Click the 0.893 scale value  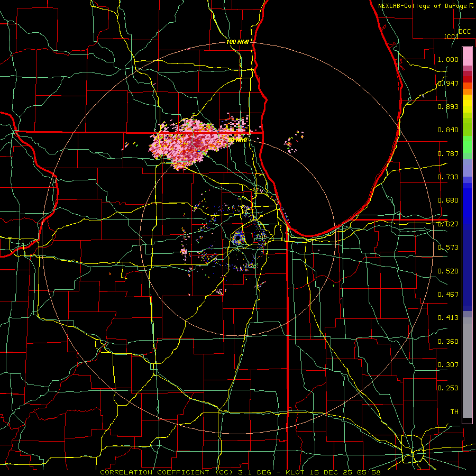pos(448,106)
